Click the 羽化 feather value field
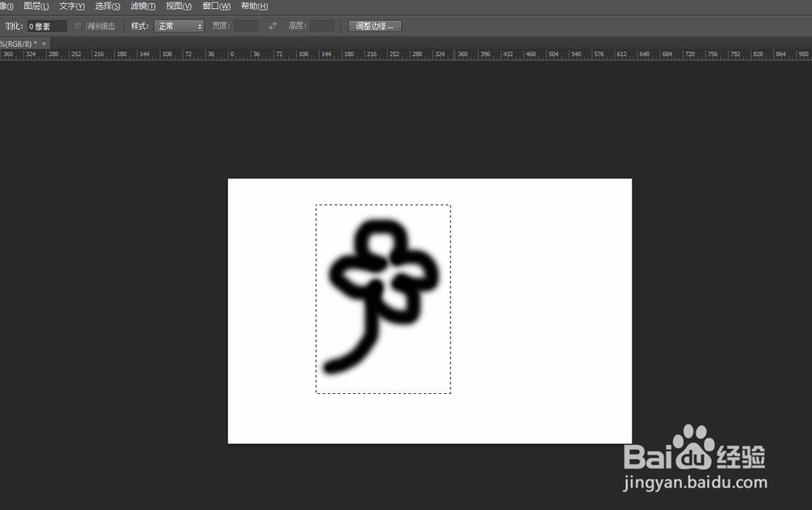The image size is (812, 510). (x=46, y=27)
